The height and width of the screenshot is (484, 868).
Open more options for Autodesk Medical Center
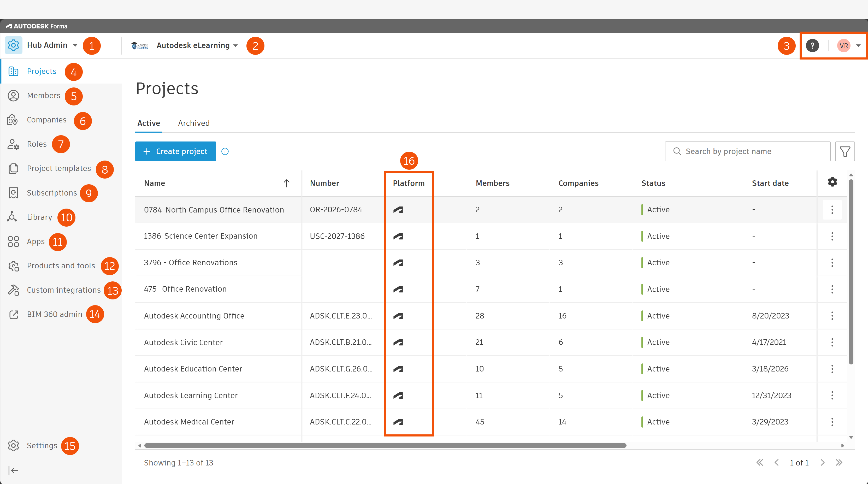(x=832, y=422)
